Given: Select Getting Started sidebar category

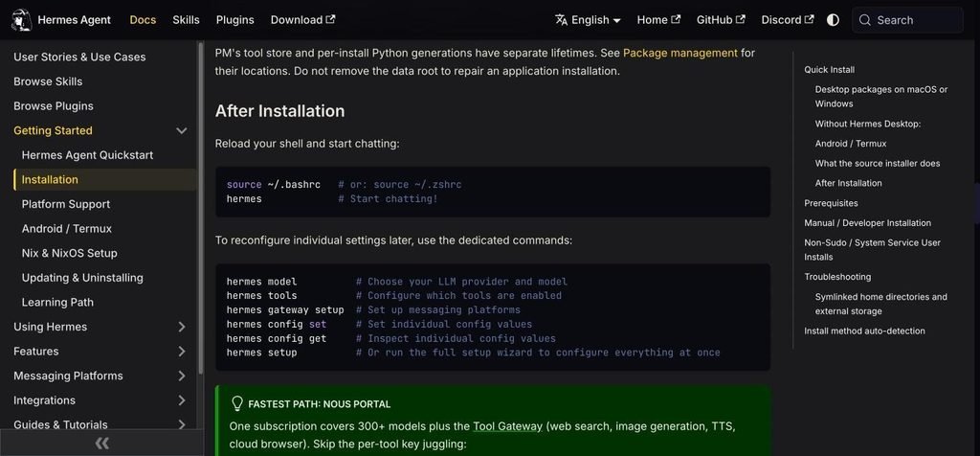Looking at the screenshot, I should (54, 130).
